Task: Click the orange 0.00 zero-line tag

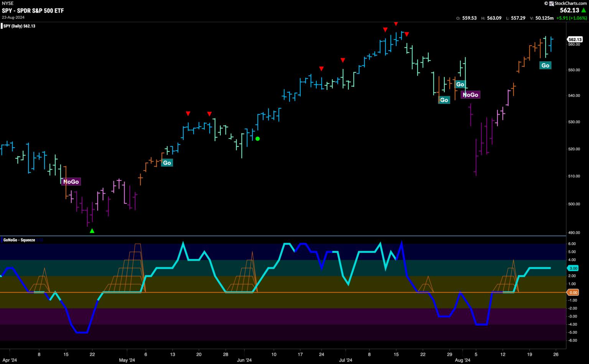Action: [x=573, y=292]
